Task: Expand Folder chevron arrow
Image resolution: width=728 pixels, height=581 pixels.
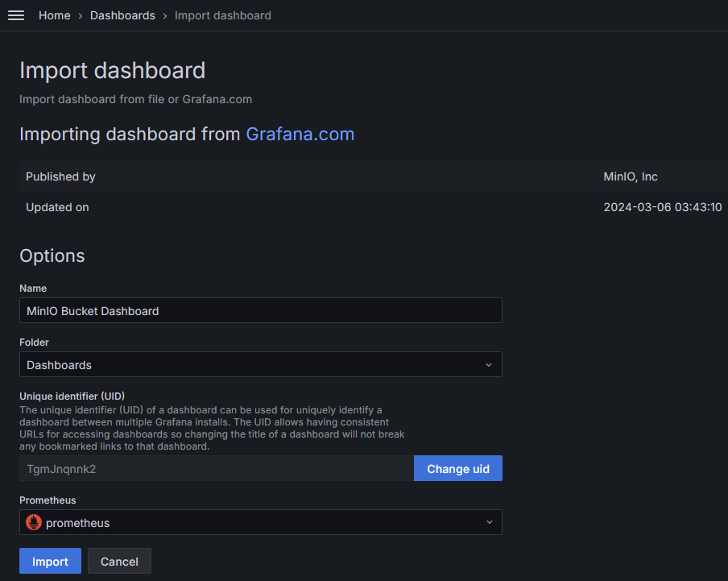Action: [489, 365]
